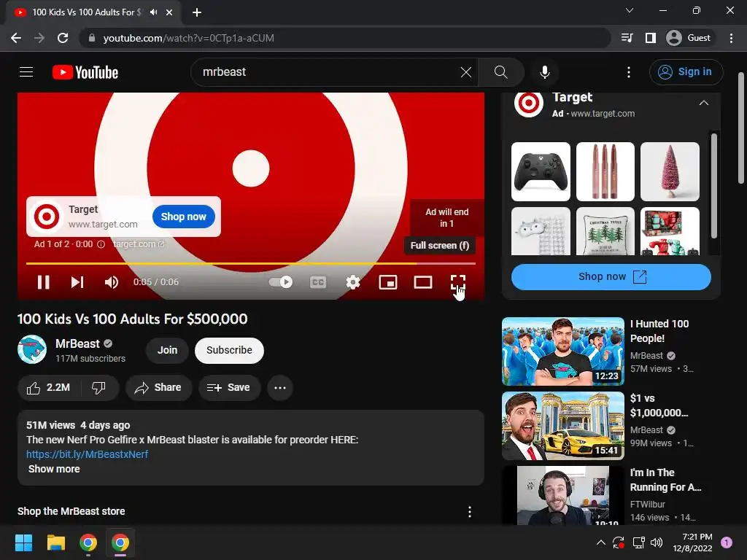Click Shop now in video ad overlay
The height and width of the screenshot is (560, 747).
coord(183,217)
